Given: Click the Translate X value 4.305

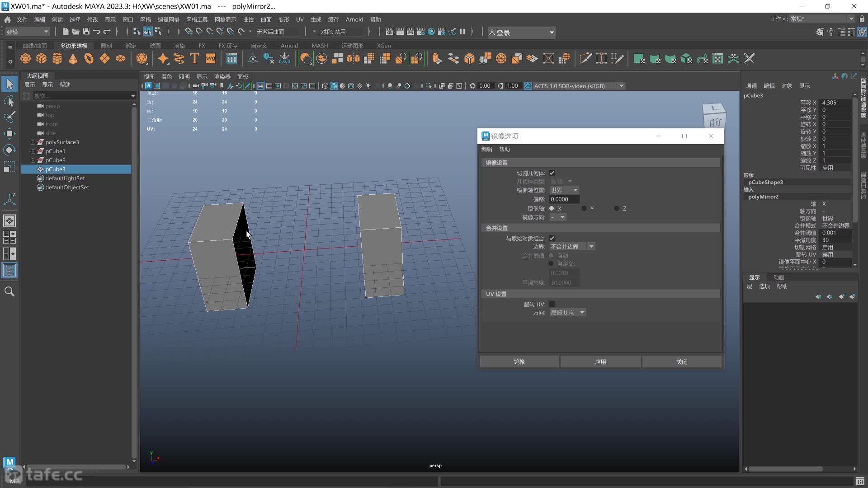Looking at the screenshot, I should [836, 103].
